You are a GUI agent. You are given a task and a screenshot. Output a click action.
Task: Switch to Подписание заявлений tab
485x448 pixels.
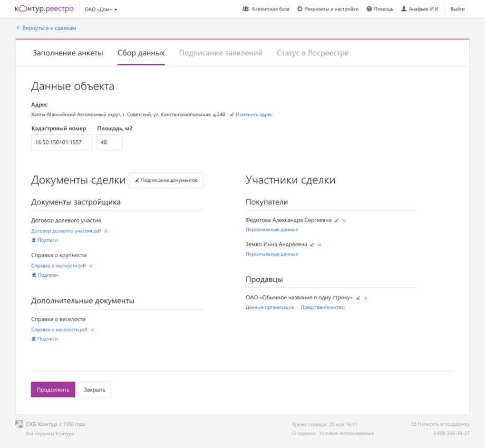click(x=220, y=53)
